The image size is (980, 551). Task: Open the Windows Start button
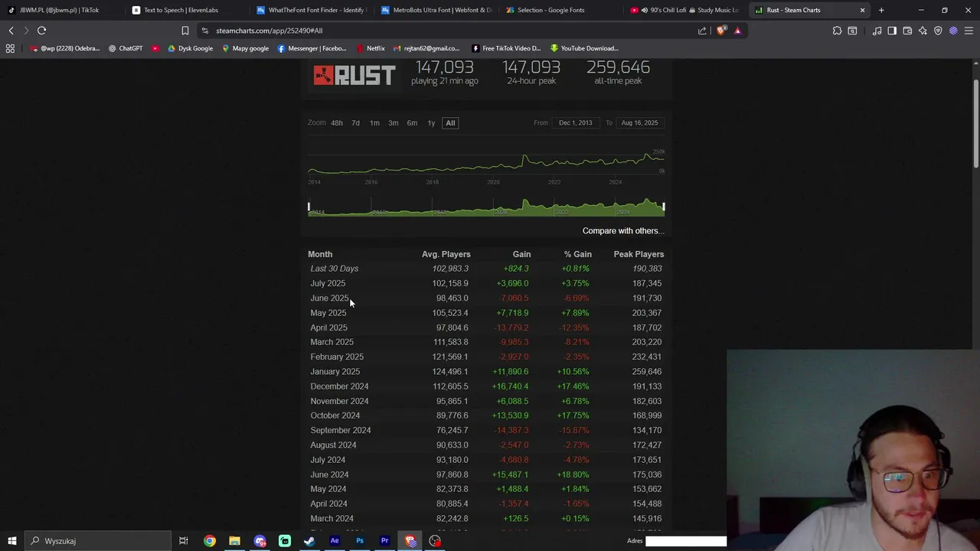[11, 541]
